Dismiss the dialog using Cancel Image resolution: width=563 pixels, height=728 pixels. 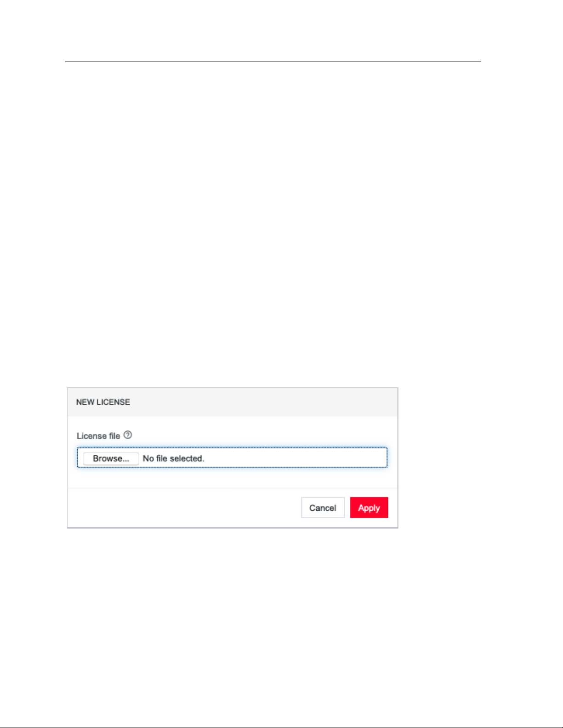point(323,508)
